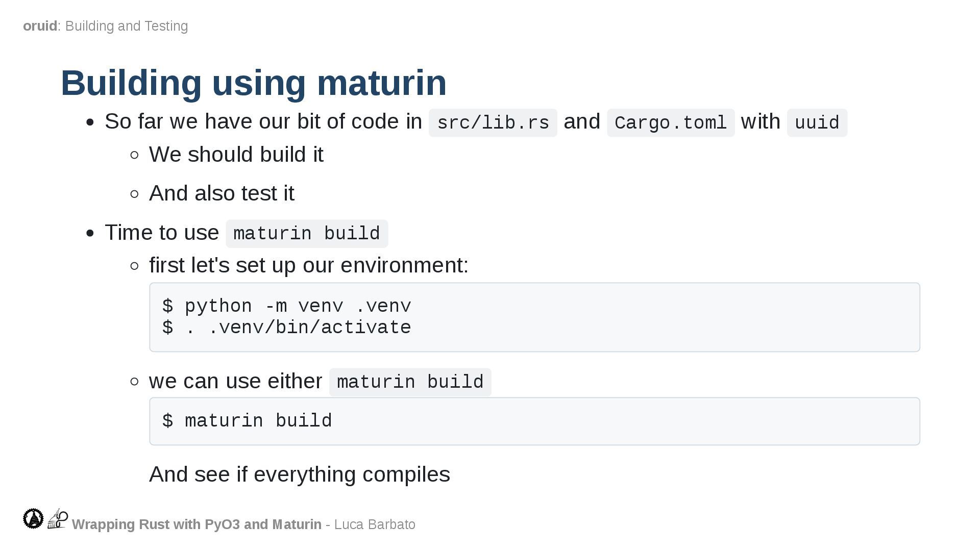Screen dimensions: 980x551
Task: Click 'So far we have our bit of code' text
Action: tap(263, 122)
